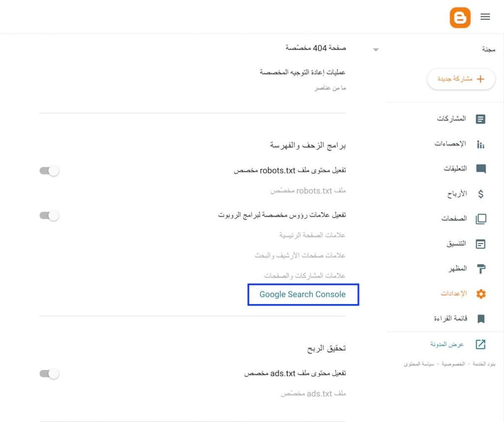Click View Blog (عرض المدونة) link

coord(447,344)
